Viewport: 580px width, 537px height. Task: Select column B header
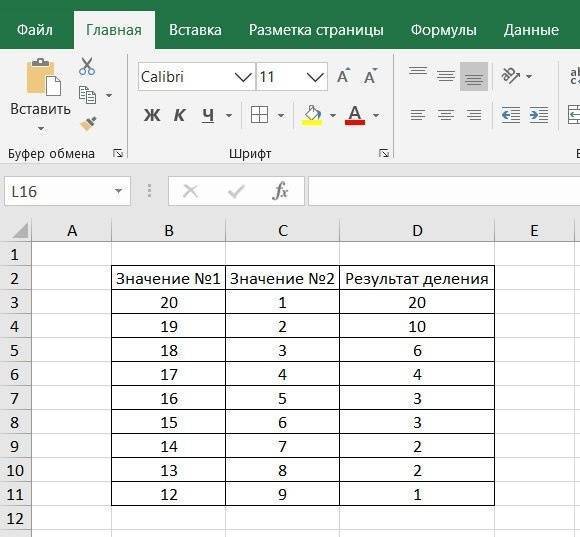pos(169,231)
